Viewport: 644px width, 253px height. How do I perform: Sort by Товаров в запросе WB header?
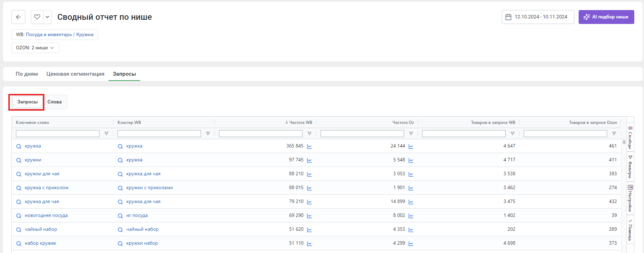coord(493,123)
